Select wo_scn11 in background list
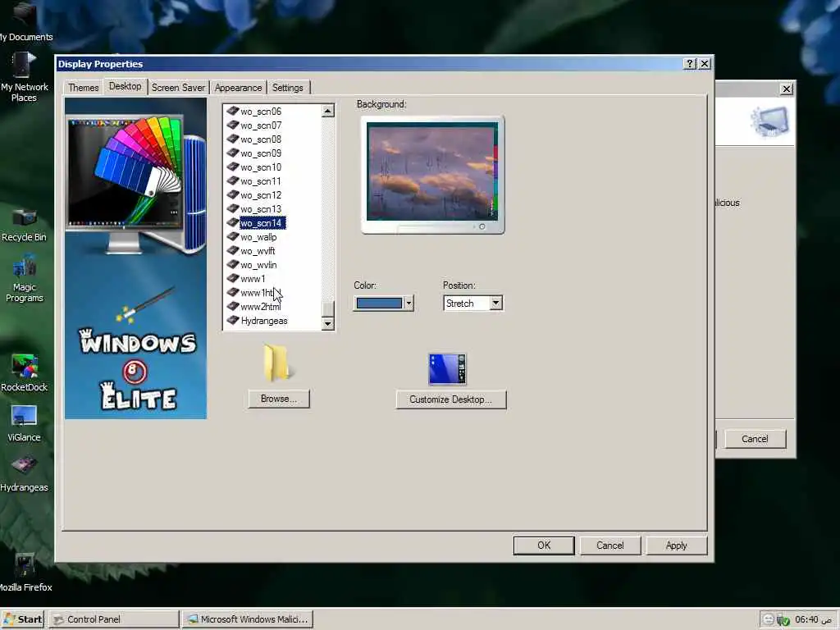 [x=260, y=181]
